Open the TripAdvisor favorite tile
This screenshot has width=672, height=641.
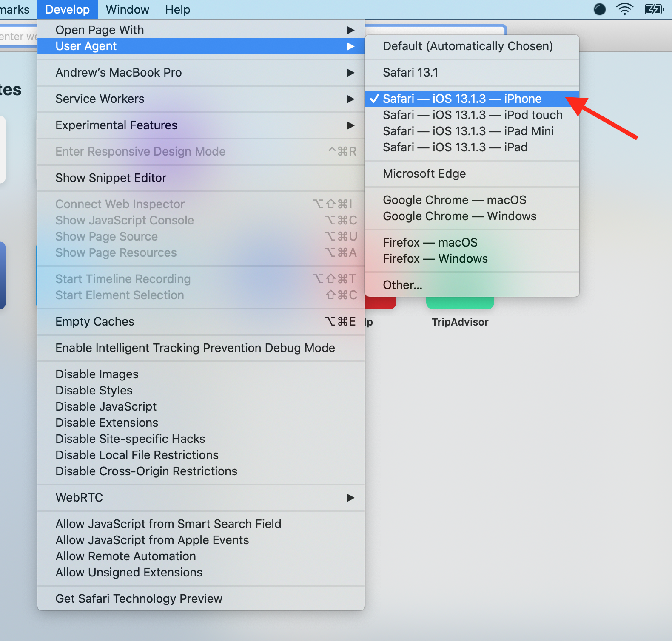pyautogui.click(x=460, y=312)
